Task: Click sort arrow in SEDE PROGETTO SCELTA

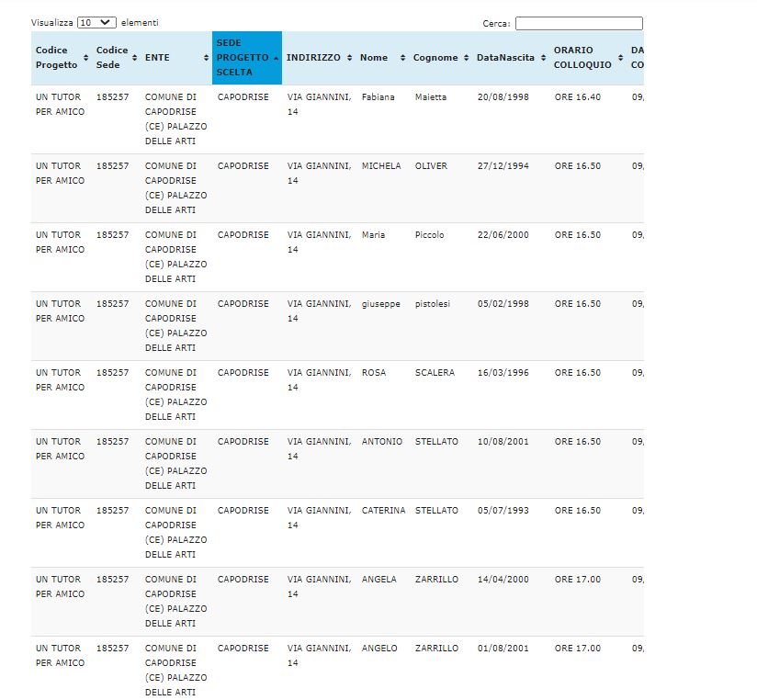Action: [277, 58]
